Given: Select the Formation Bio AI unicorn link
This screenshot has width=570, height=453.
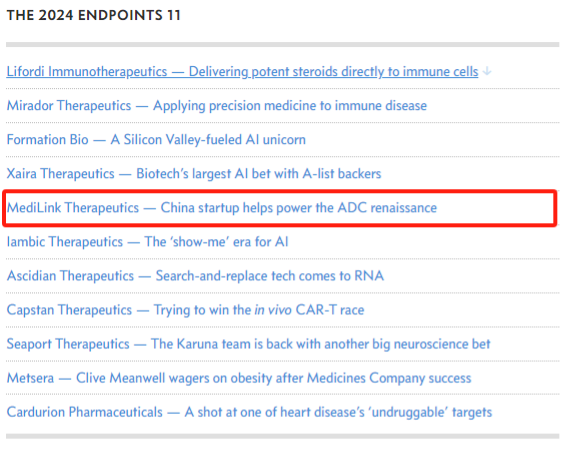Looking at the screenshot, I should [x=156, y=140].
